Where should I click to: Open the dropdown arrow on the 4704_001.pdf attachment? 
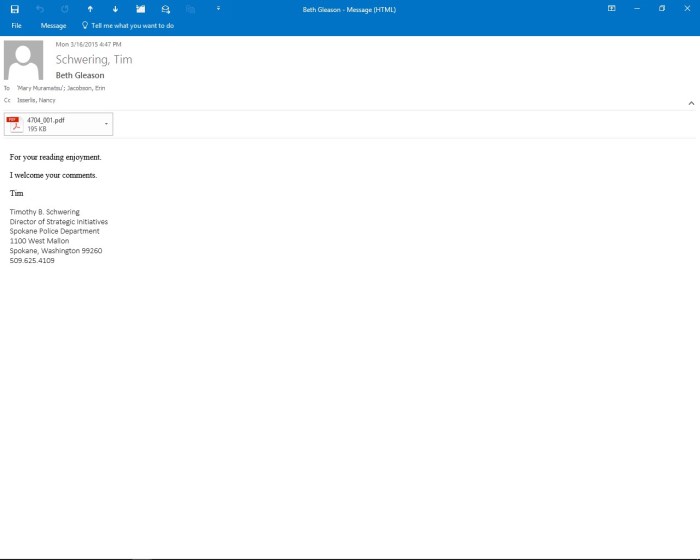pos(106,124)
